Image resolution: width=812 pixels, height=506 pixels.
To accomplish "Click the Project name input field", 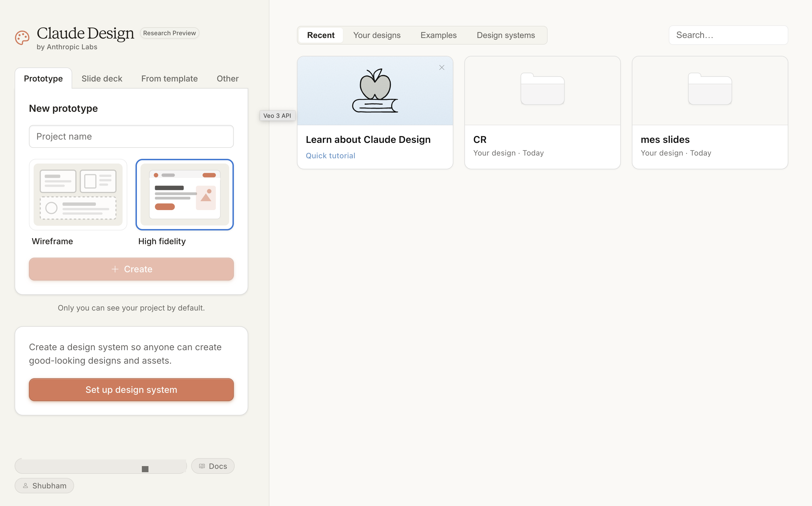I will point(131,136).
